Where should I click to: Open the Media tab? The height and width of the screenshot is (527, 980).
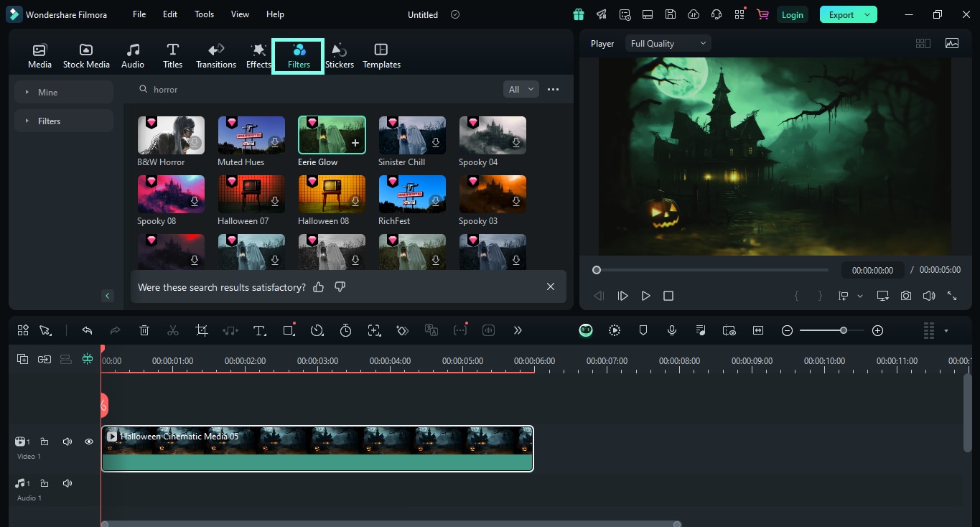[x=39, y=56]
